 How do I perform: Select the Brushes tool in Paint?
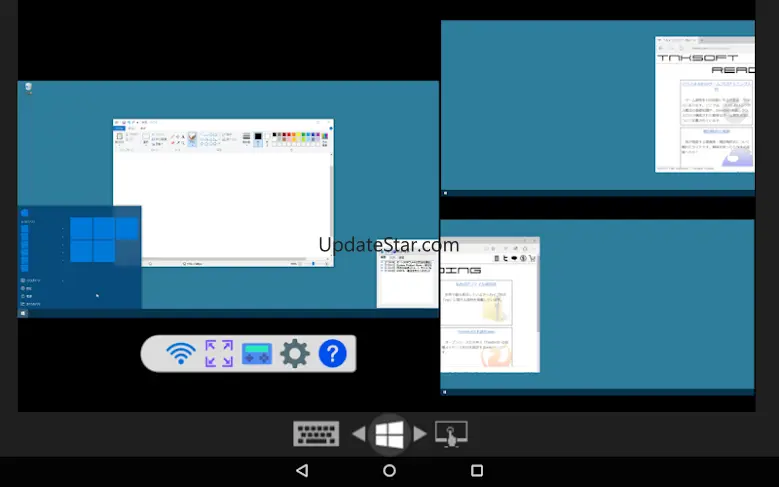(192, 139)
